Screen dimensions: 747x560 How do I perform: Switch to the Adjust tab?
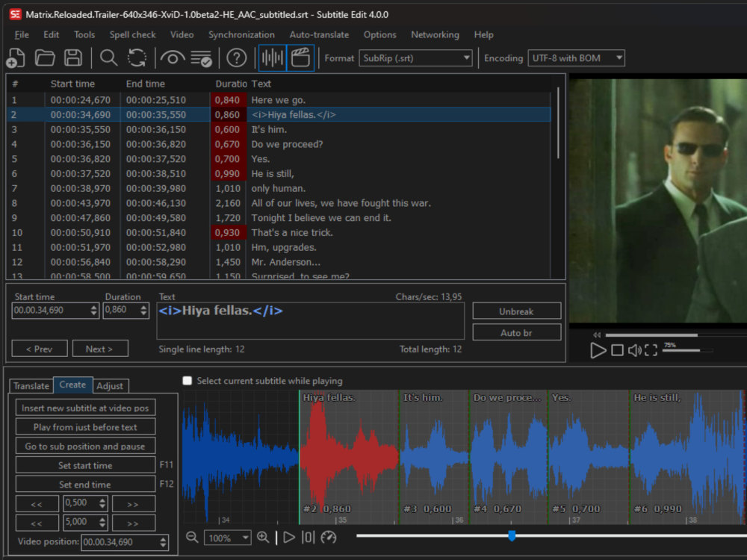pos(110,386)
